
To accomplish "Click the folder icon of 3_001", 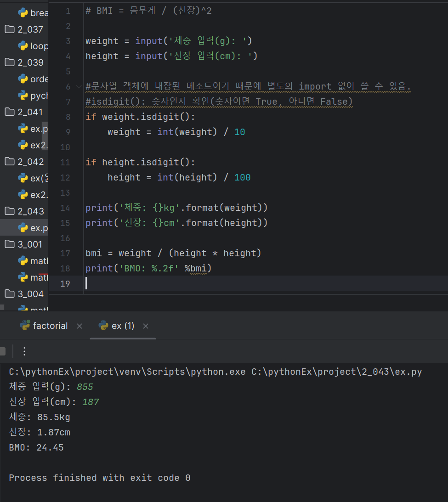I will click(10, 244).
